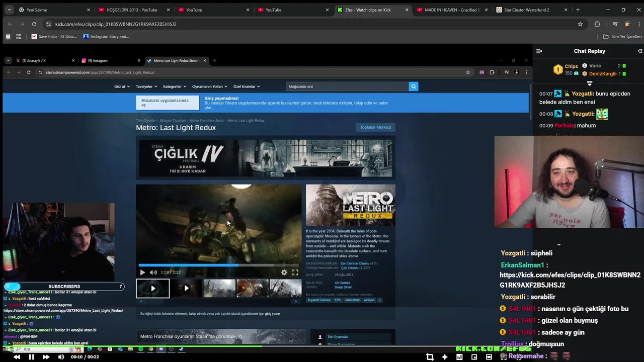This screenshot has width=644, height=362.
Task: Open the 4A Games developer link
Action: pyautogui.click(x=343, y=283)
